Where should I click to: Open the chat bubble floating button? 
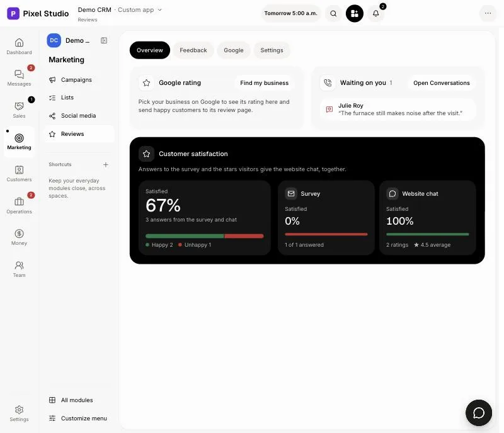pos(478,412)
